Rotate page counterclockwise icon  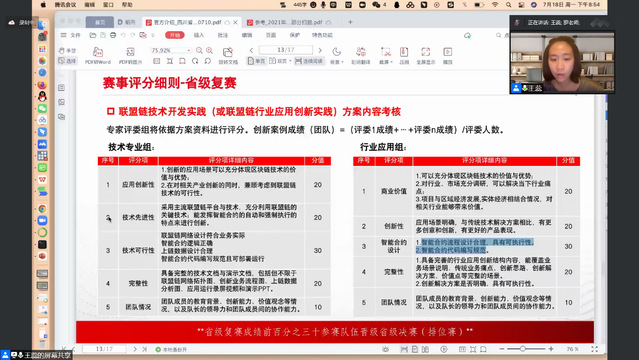click(208, 61)
